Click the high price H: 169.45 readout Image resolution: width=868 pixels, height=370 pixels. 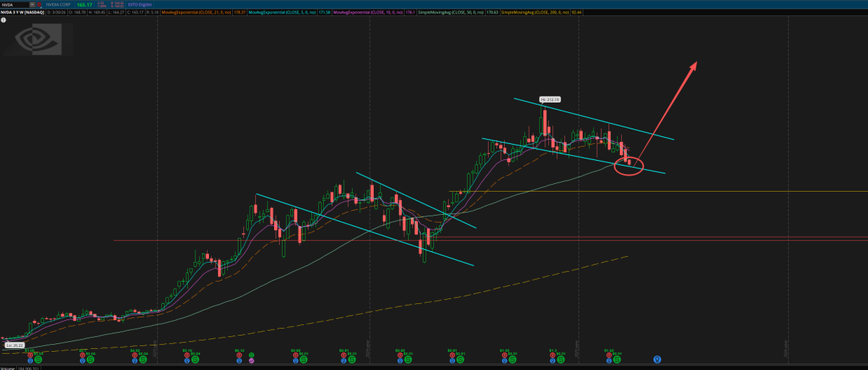pos(97,12)
